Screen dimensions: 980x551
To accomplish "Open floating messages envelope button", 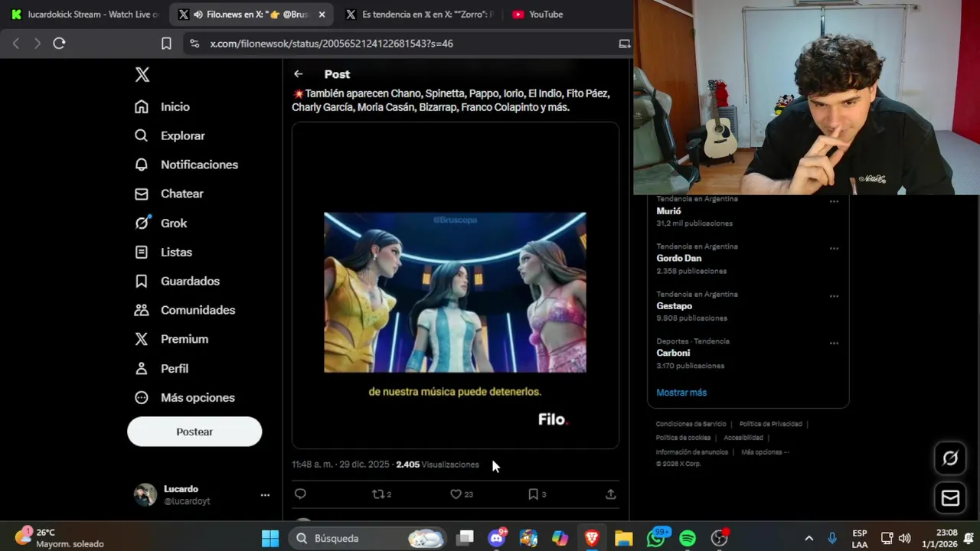I will tap(950, 498).
